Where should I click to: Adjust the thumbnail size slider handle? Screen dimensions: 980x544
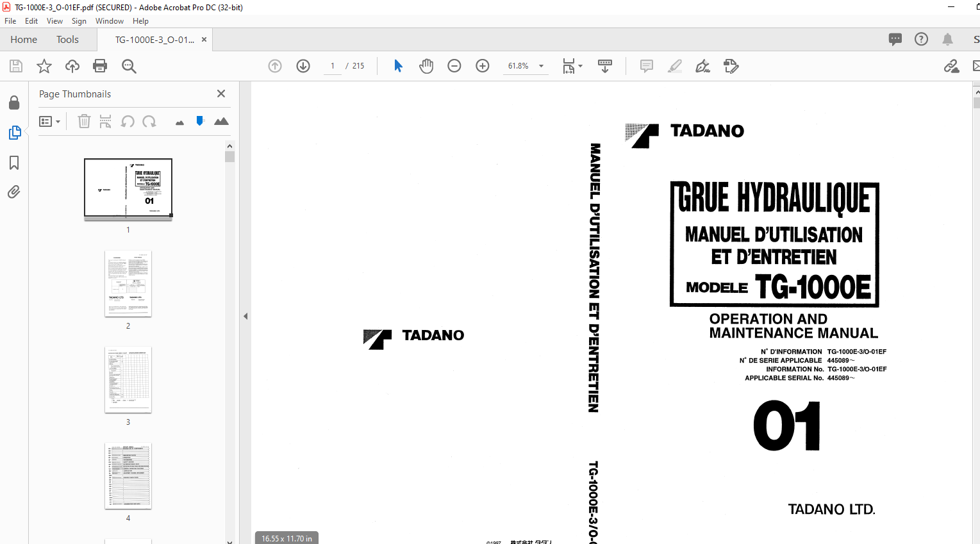200,120
